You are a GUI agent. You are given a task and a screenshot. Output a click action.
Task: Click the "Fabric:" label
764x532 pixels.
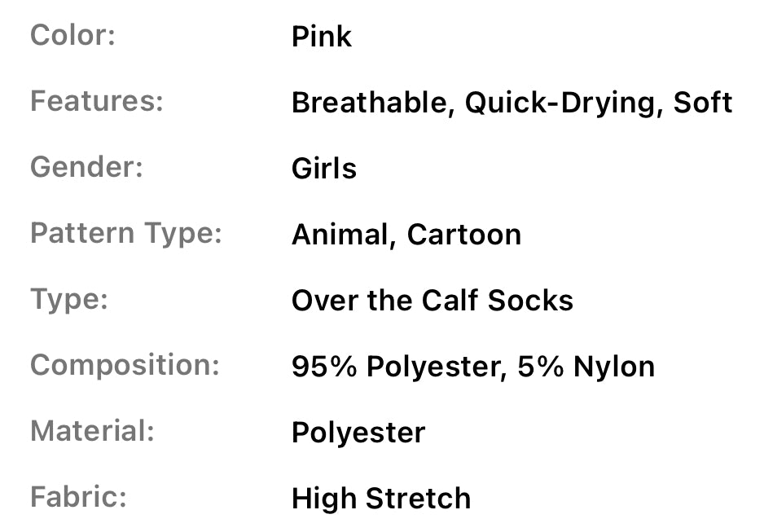pyautogui.click(x=78, y=497)
